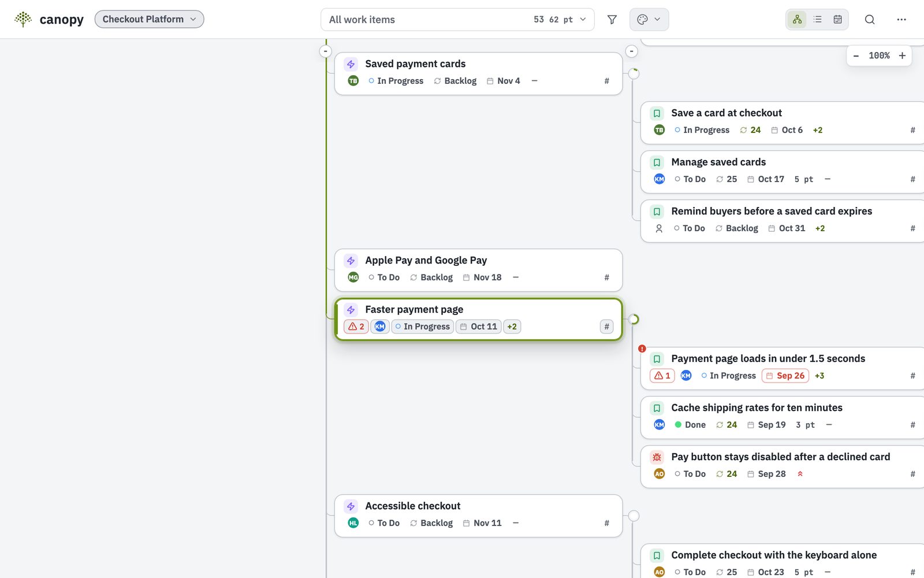Click the high priority chevrons on Pay button card
Image resolution: width=924 pixels, height=578 pixels.
(x=800, y=474)
